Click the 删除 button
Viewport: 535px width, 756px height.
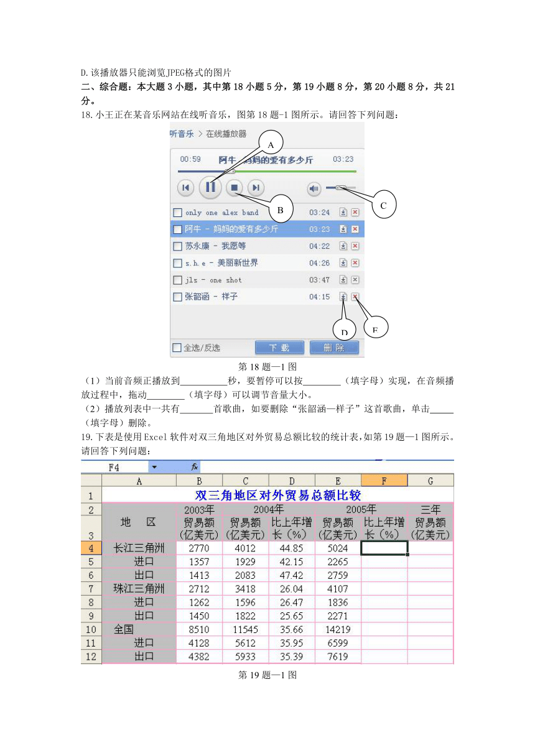tap(334, 348)
